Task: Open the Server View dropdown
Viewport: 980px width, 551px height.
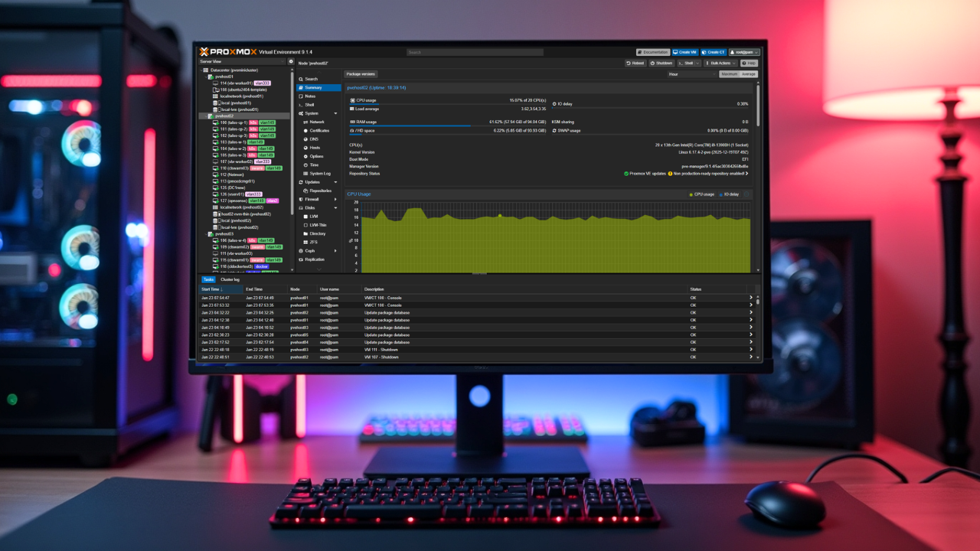Action: coord(242,62)
